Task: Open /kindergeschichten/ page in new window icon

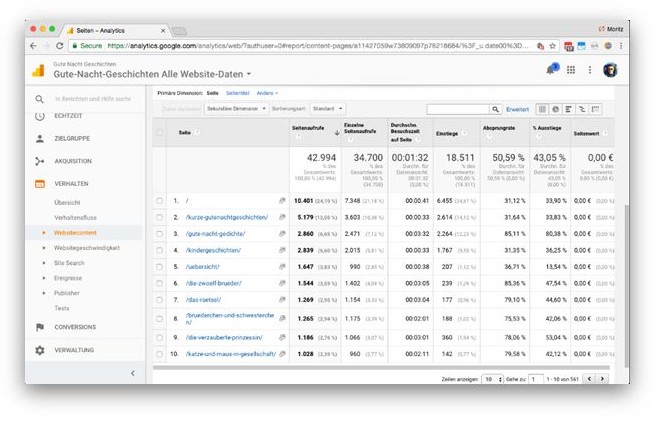Action: [x=282, y=250]
